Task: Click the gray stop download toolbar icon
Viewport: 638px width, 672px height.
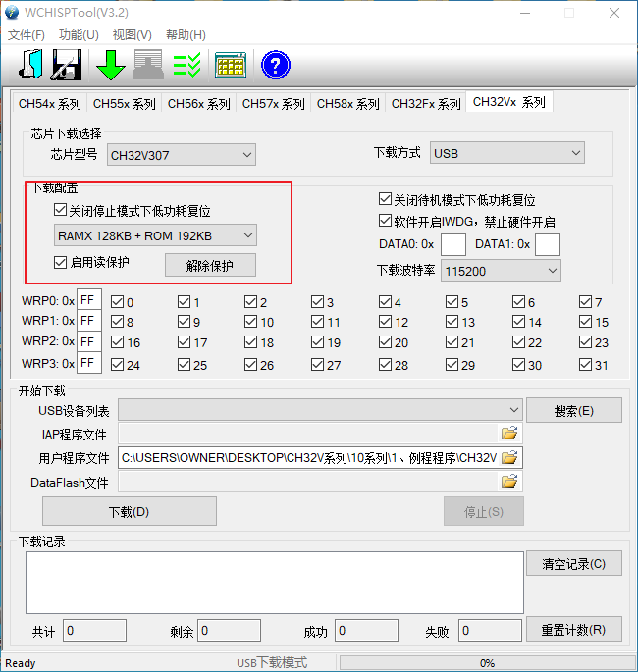Action: pyautogui.click(x=148, y=65)
